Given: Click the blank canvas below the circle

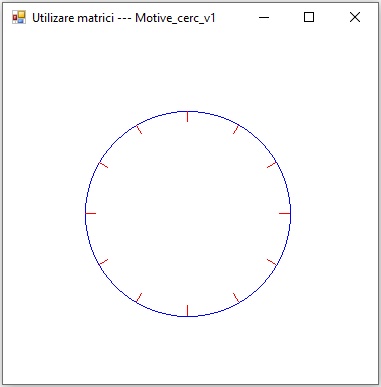Looking at the screenshot, I should [x=188, y=350].
